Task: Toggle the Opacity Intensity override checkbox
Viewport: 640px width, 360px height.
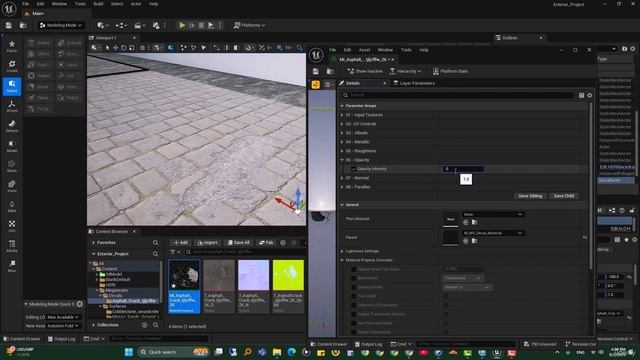Action: pyautogui.click(x=353, y=169)
